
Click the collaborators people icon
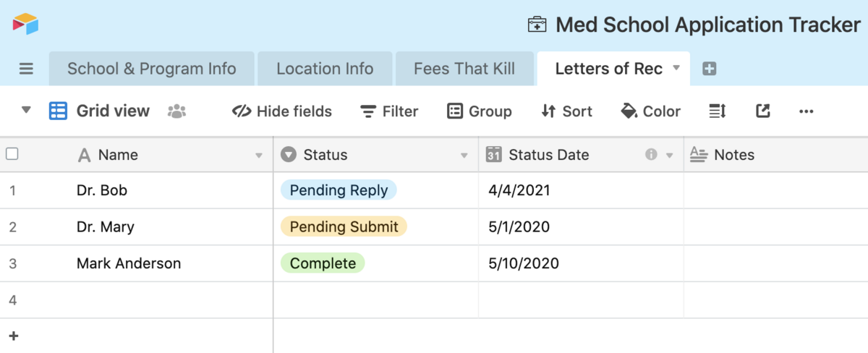tap(176, 111)
